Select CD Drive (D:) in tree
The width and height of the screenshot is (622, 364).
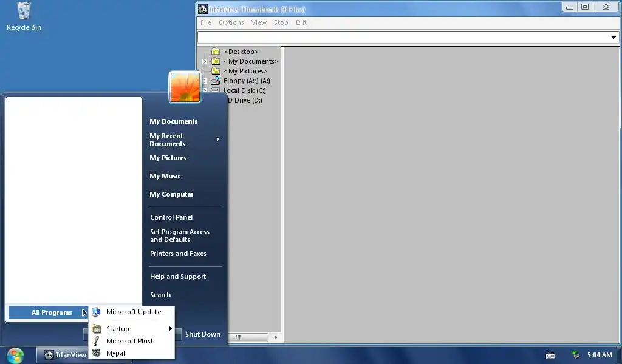coord(244,100)
